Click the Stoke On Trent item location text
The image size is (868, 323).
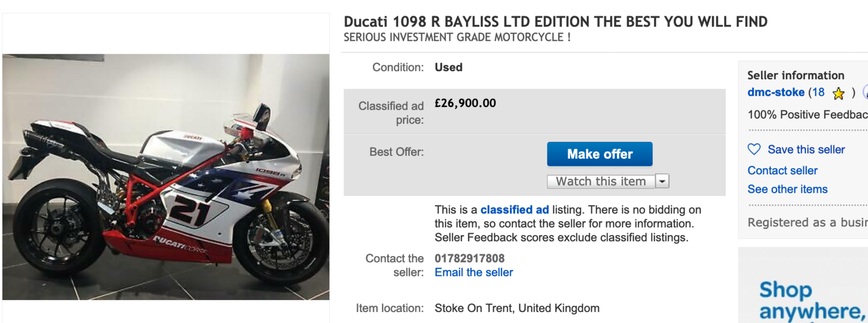516,308
